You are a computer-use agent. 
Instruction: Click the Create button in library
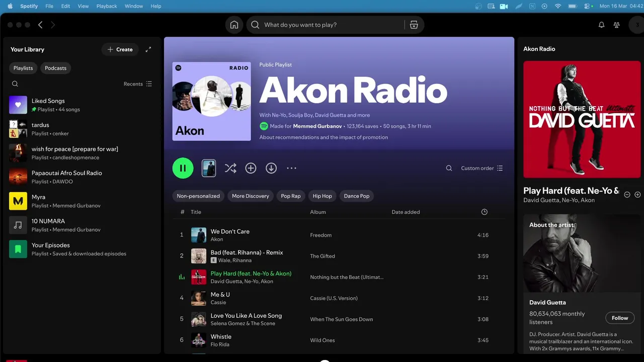(x=120, y=49)
